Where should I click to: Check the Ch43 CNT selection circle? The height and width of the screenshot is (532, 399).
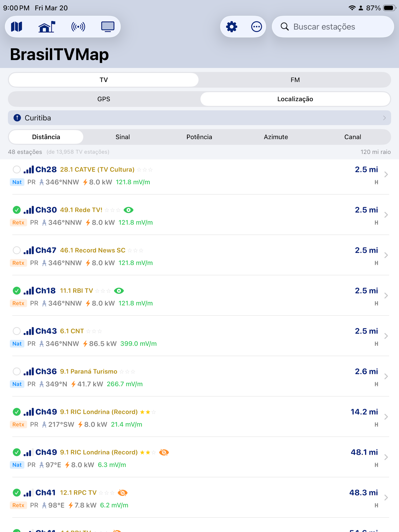[x=17, y=331]
